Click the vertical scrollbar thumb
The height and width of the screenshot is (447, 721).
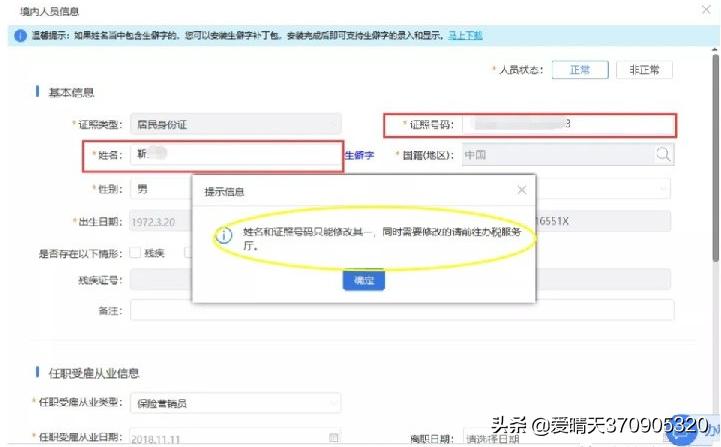(715, 159)
